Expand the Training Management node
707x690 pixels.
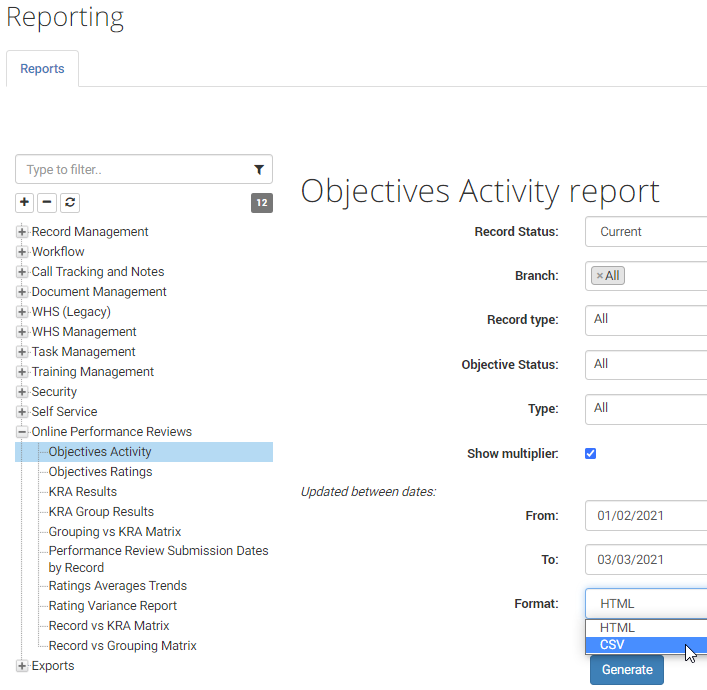[x=22, y=372]
